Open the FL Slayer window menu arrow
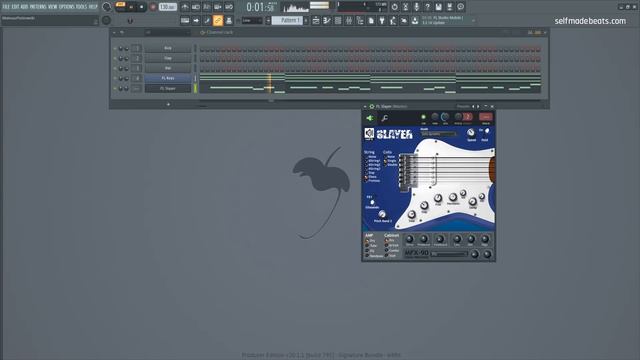640x360 pixels. coord(365,107)
